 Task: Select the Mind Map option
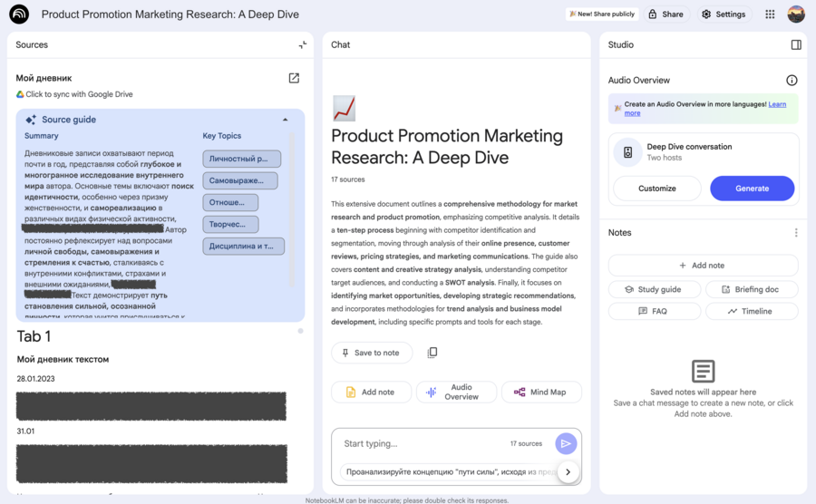[540, 392]
